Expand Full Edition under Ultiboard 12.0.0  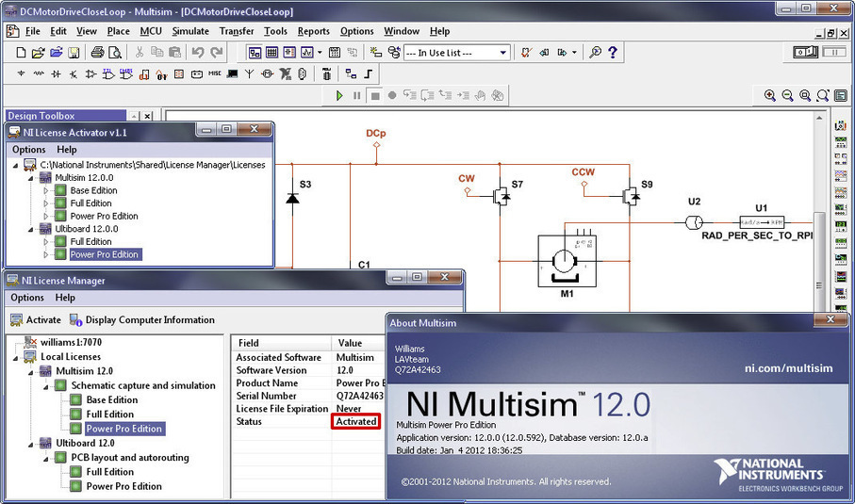pos(45,241)
